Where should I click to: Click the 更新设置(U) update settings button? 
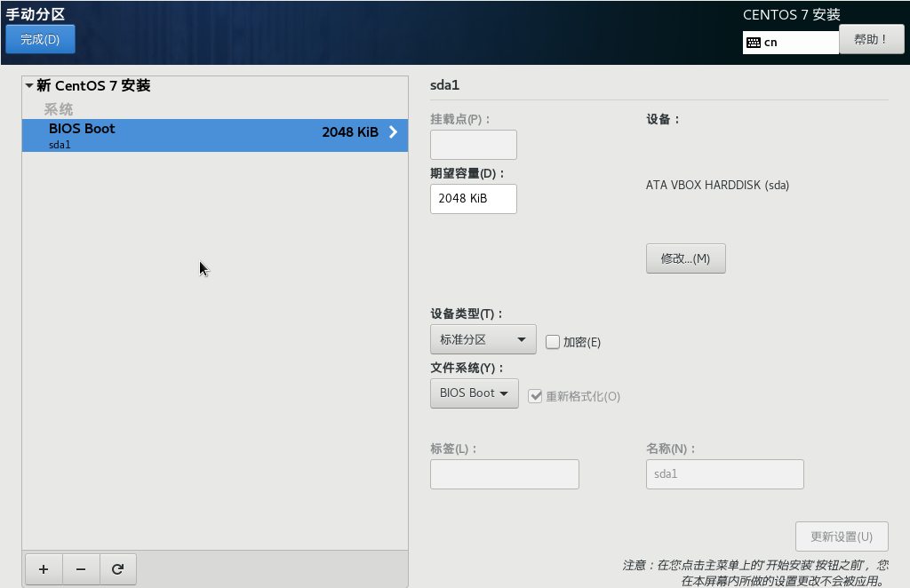click(x=842, y=536)
